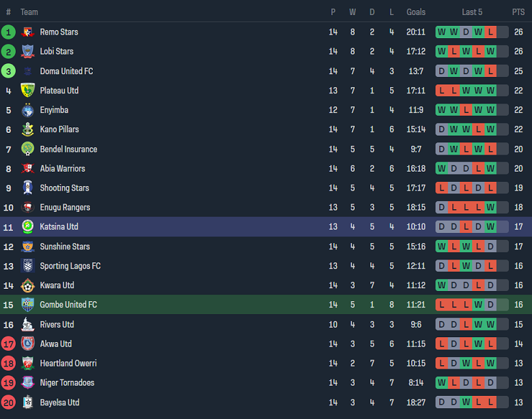Open the Gombe United FC crest
532x419 pixels.
(28, 305)
